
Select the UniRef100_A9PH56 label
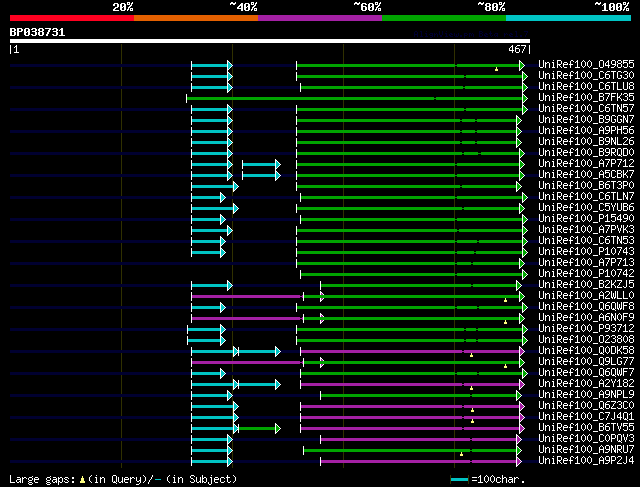click(x=586, y=131)
